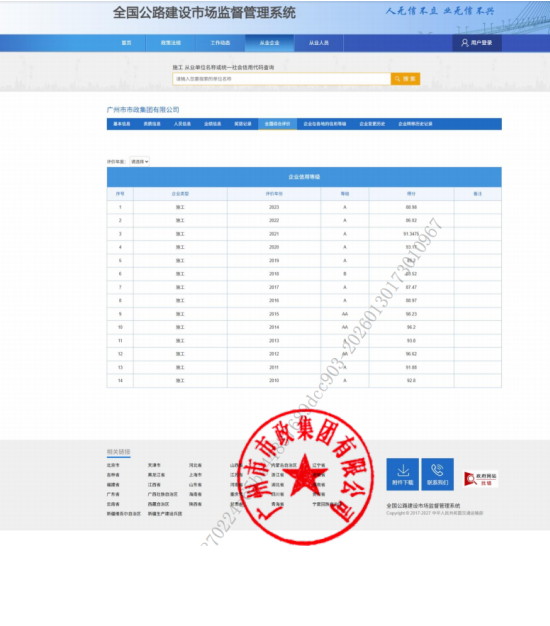Screen dimensions: 550x626
Task: Click the score cell 91.3475
Action: tap(412, 234)
